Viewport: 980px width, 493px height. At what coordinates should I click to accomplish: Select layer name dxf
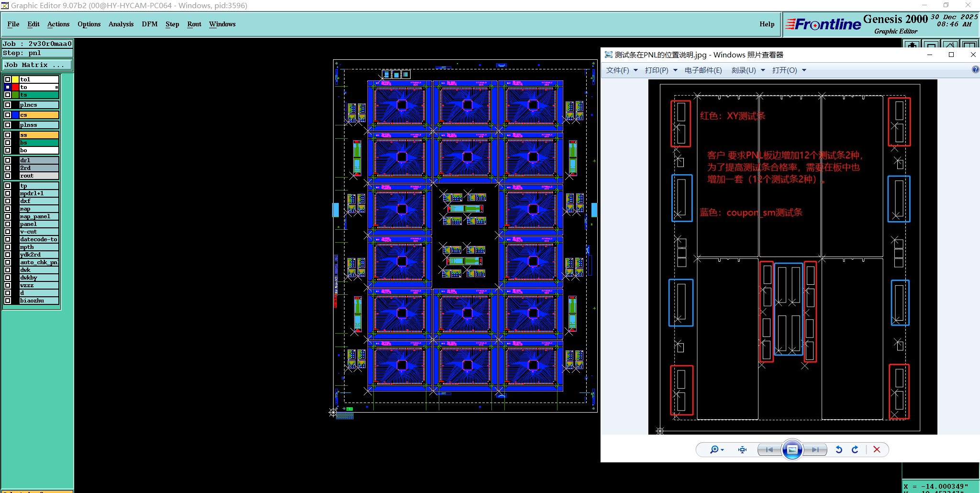point(39,201)
